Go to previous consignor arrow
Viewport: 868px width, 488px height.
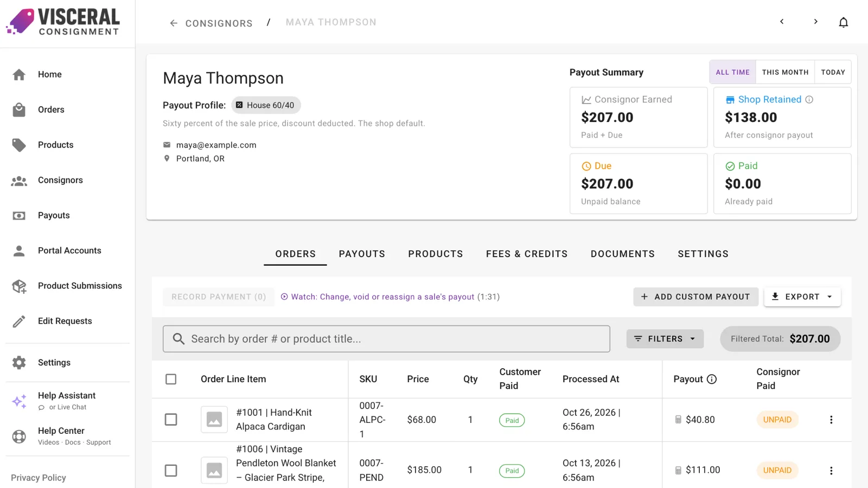pos(782,22)
